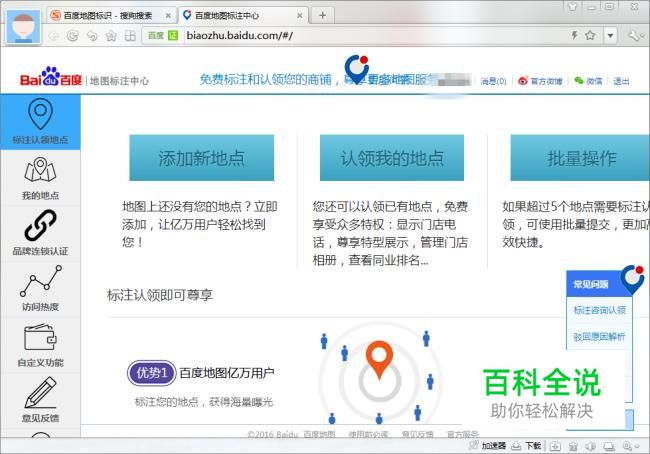Viewport: 650px width, 454px height.
Task: Click the green site verification badge
Action: [x=173, y=36]
